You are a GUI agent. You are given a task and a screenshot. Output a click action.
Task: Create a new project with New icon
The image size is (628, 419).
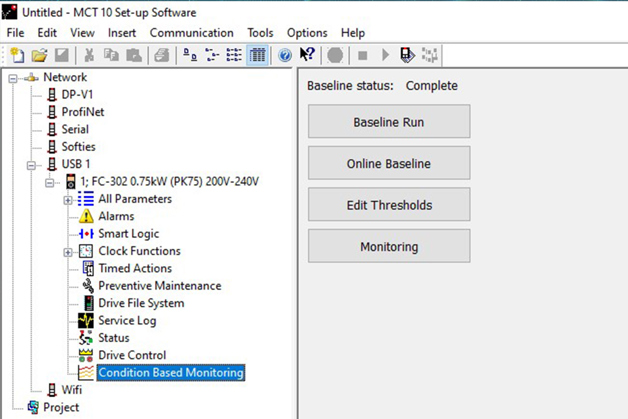(x=17, y=55)
